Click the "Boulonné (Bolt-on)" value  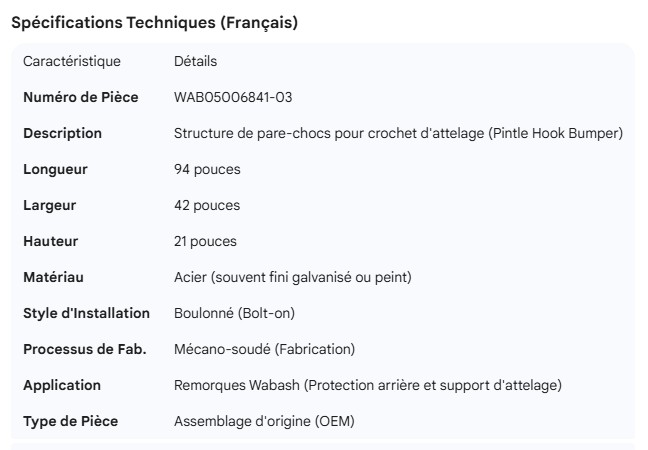click(234, 314)
